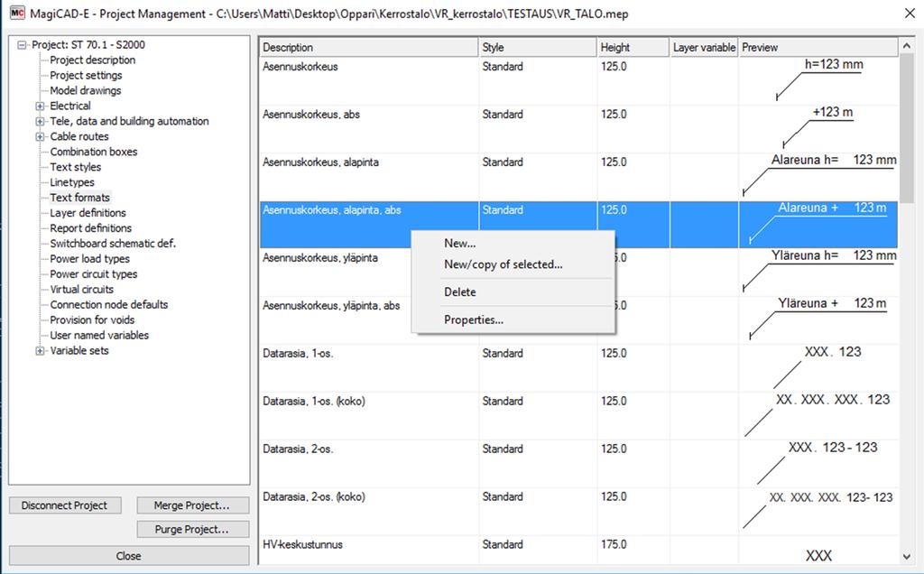Click the Purge Project... button
This screenshot has height=574, width=924.
click(x=193, y=529)
